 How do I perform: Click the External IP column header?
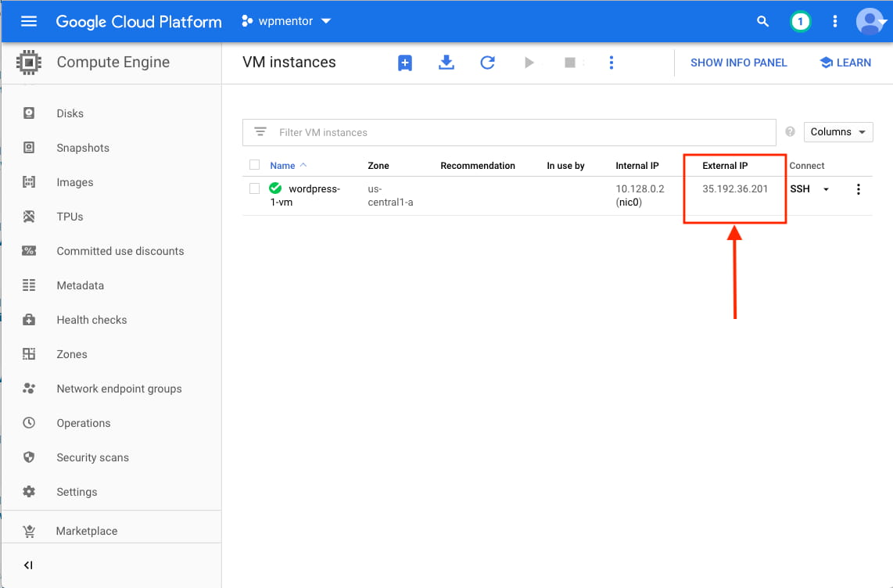[724, 166]
